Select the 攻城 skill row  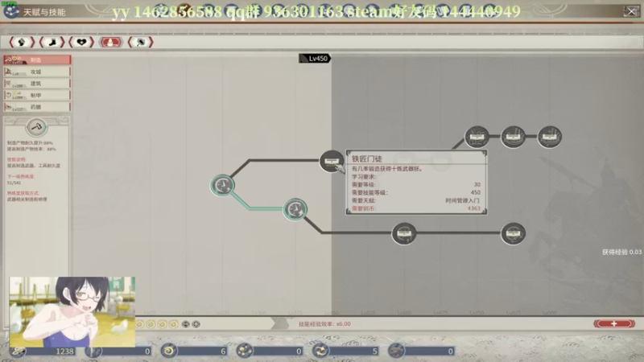pos(37,72)
